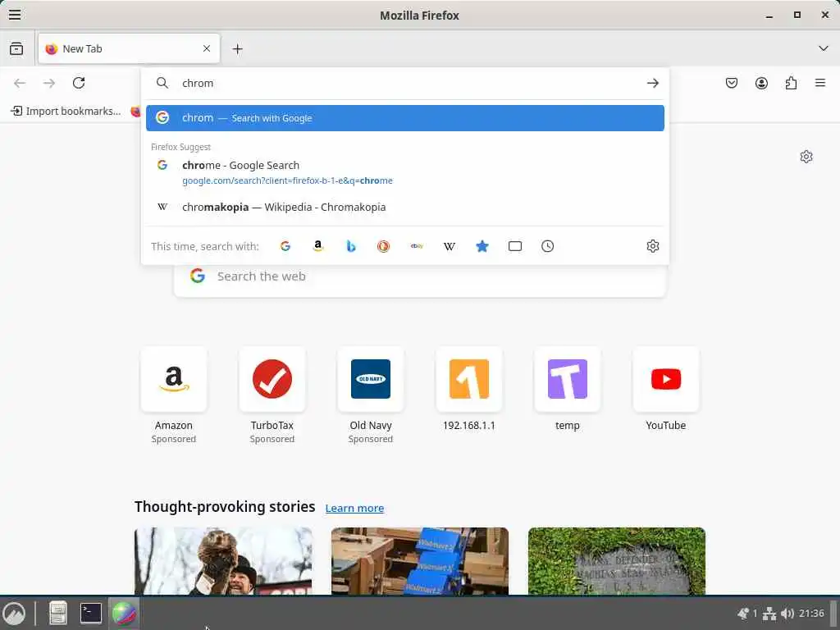Expand the list all tabs chevron
This screenshot has height=630, width=840.
pos(824,48)
